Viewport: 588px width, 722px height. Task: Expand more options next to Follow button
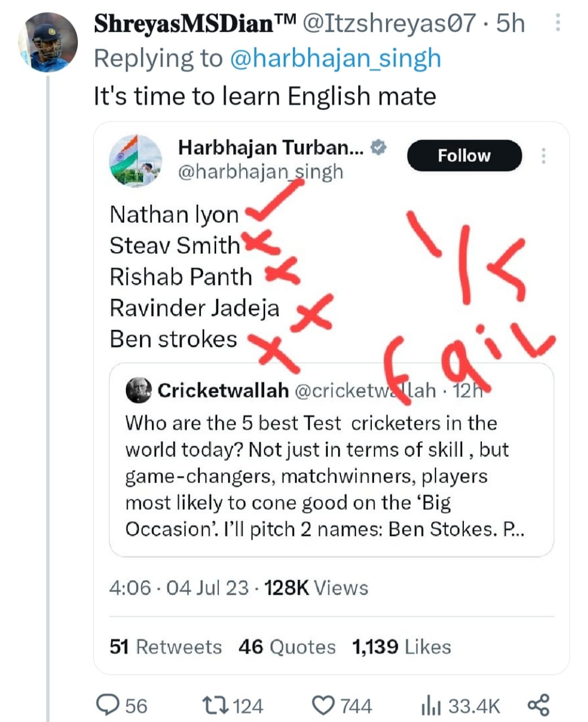[543, 156]
